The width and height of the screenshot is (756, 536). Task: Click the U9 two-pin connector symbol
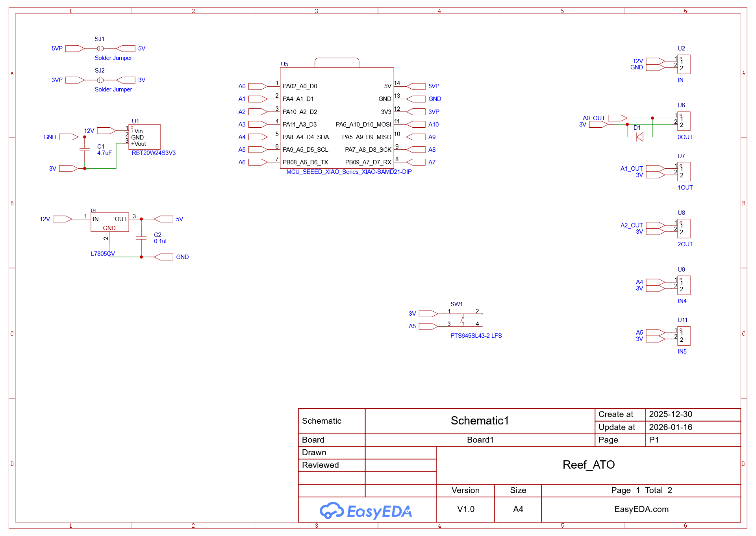(x=684, y=285)
